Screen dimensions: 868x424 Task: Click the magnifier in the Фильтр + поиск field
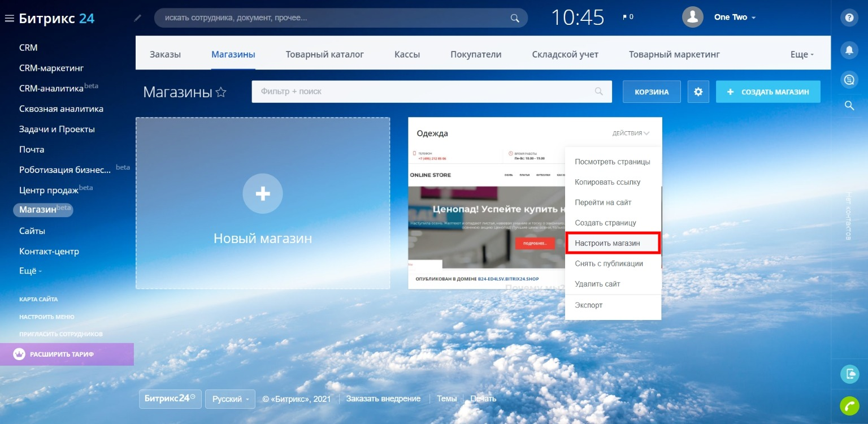[x=599, y=92]
